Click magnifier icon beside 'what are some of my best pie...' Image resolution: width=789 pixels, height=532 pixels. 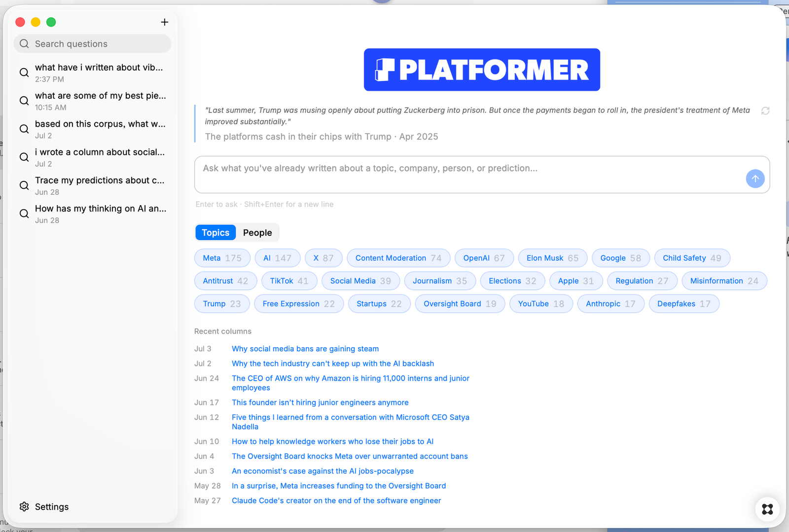(x=24, y=101)
